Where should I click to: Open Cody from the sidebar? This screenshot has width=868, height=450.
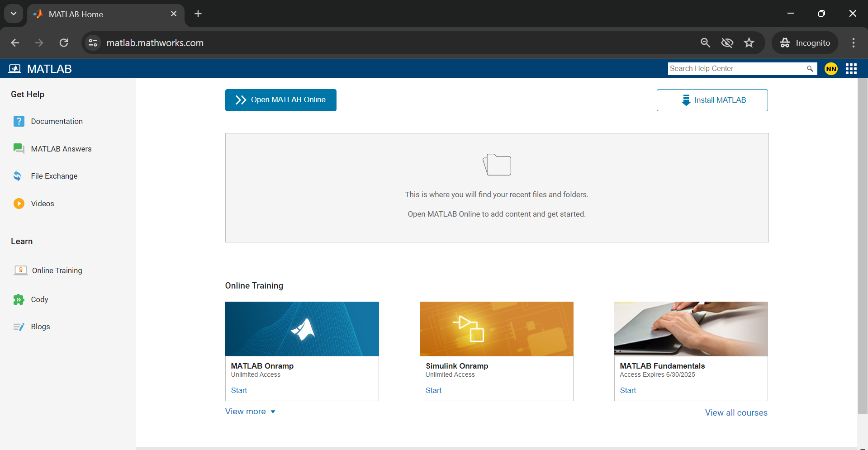click(x=39, y=299)
